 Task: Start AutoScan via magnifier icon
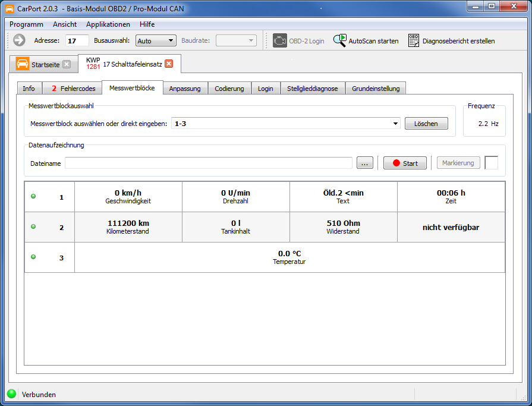pos(339,40)
